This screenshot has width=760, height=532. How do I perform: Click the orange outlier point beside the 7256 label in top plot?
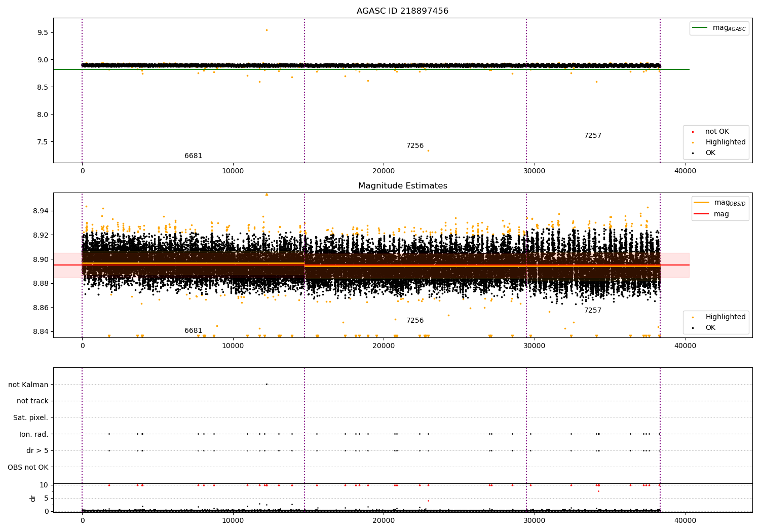pos(428,150)
